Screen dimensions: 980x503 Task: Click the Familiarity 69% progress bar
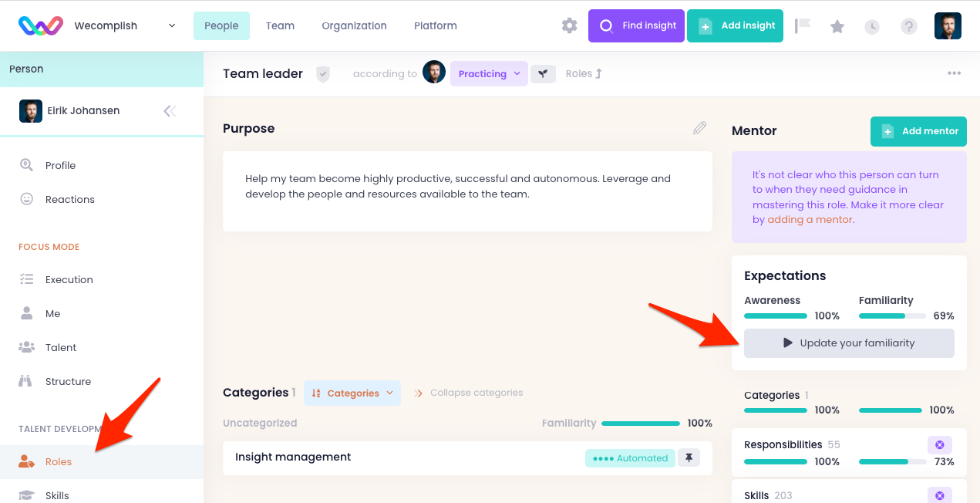coord(892,316)
